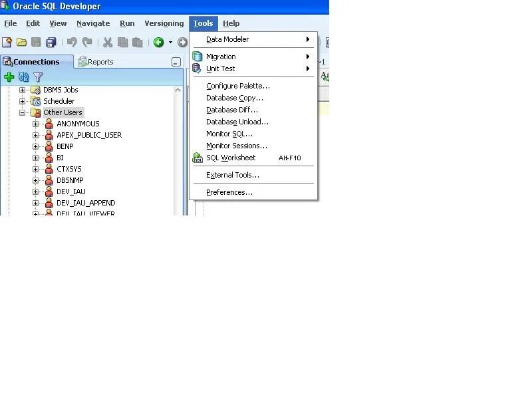
Task: Open the View menu
Action: [x=58, y=23]
